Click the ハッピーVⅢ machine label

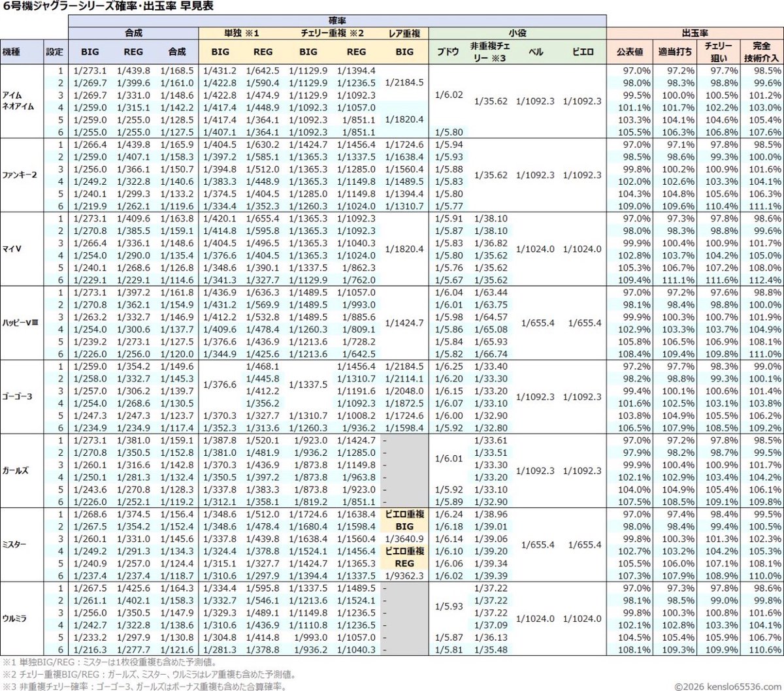(x=20, y=323)
